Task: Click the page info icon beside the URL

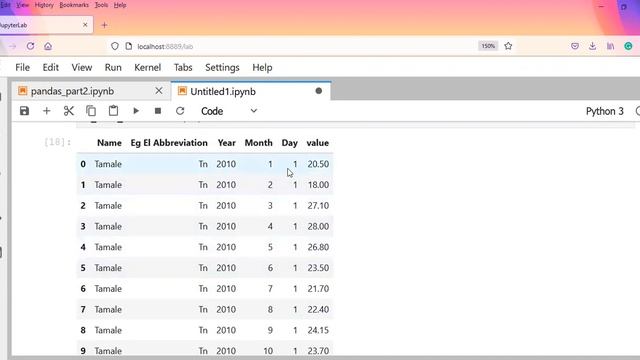Action: pyautogui.click(x=129, y=46)
